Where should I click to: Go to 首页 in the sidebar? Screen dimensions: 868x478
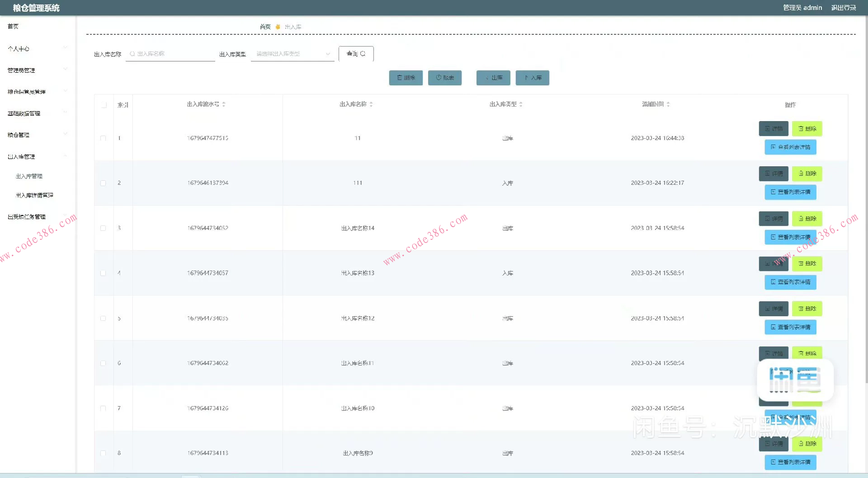(x=13, y=26)
